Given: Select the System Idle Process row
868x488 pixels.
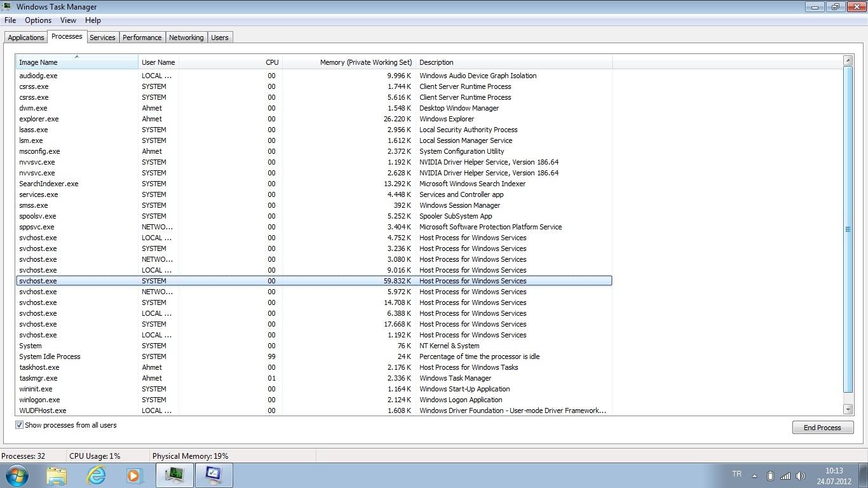Looking at the screenshot, I should pyautogui.click(x=314, y=356).
